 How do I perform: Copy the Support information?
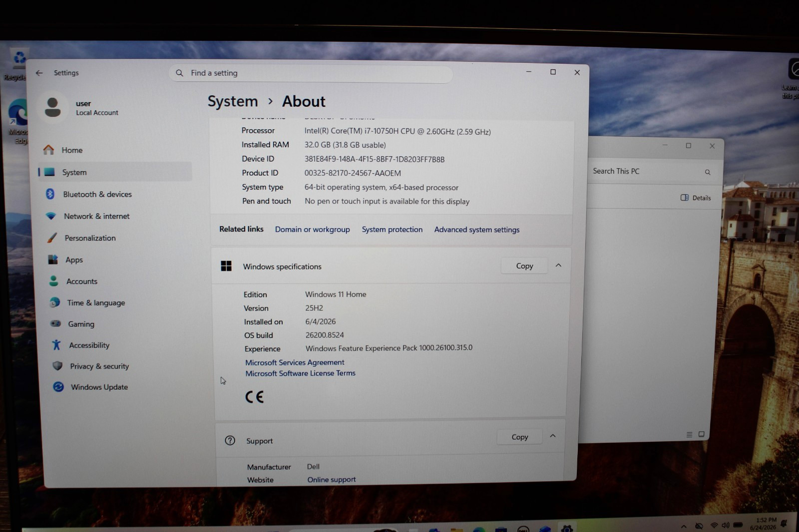[x=520, y=437]
